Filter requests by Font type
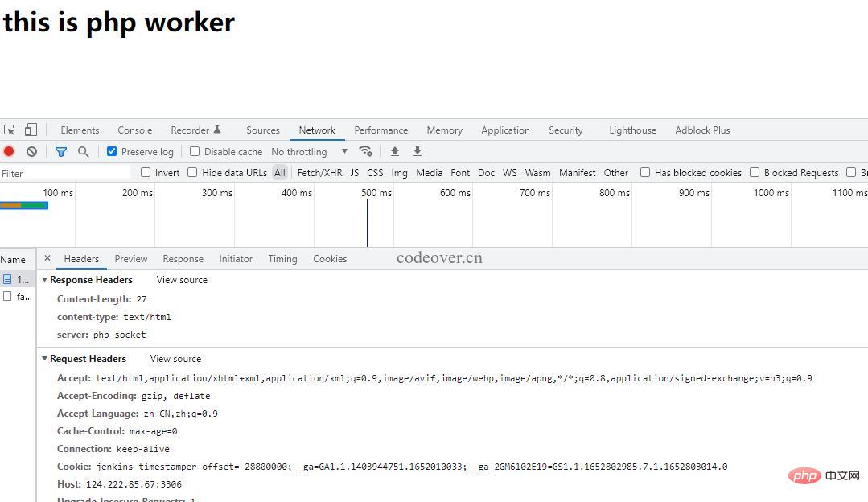This screenshot has width=868, height=502. 460,173
